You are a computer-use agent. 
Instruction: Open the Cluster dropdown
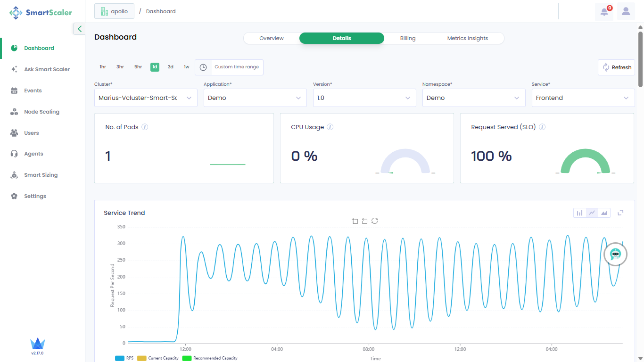[x=146, y=98]
